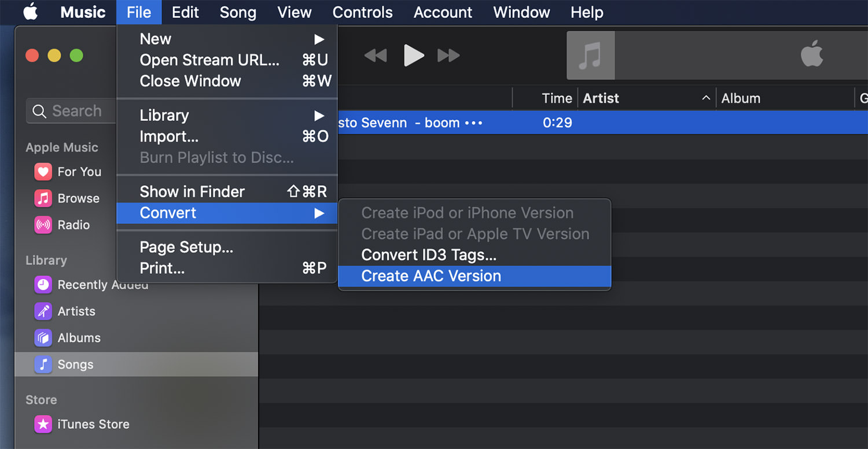Viewport: 868px width, 449px height.
Task: Open the Edit menu
Action: coord(185,12)
